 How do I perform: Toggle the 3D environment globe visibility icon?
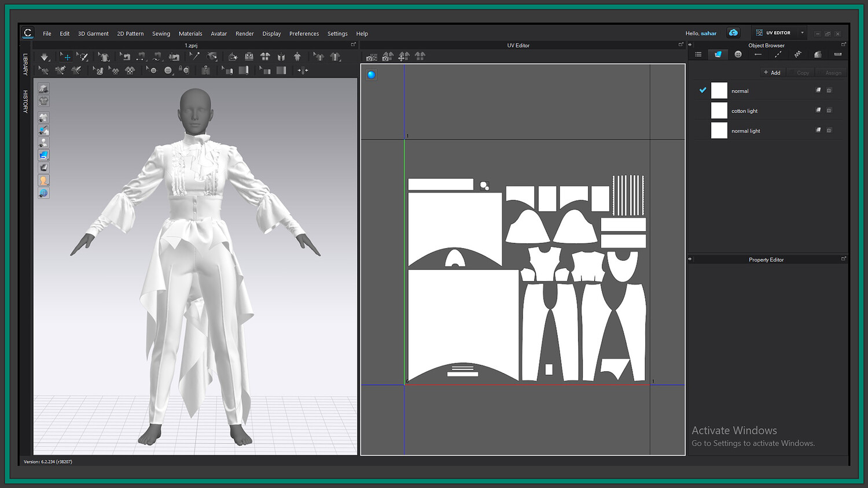click(x=43, y=193)
